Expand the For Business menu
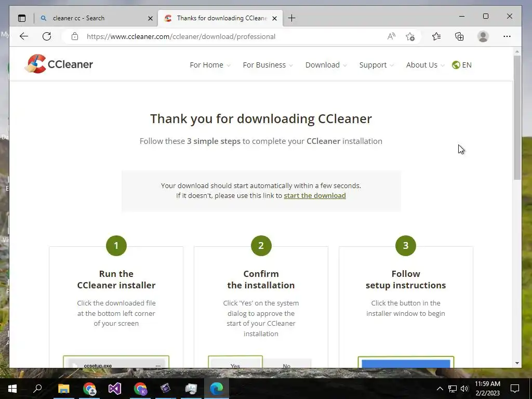This screenshot has width=532, height=399. (268, 65)
